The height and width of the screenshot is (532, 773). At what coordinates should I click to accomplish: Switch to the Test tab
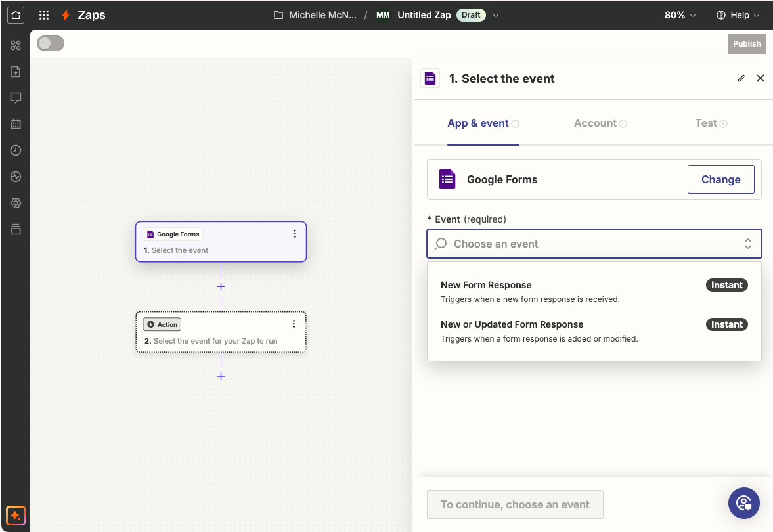coord(711,123)
